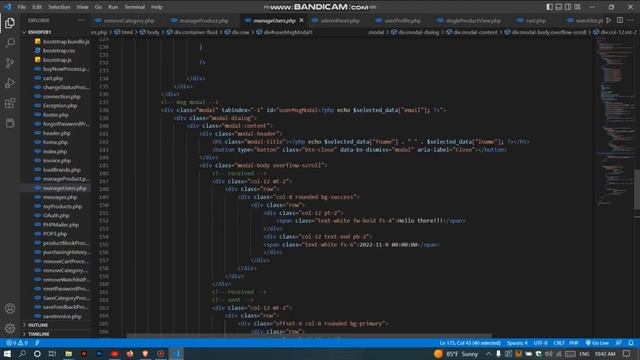The image size is (640, 360).
Task: Click the horizontal editor scrollbar
Action: [309, 336]
